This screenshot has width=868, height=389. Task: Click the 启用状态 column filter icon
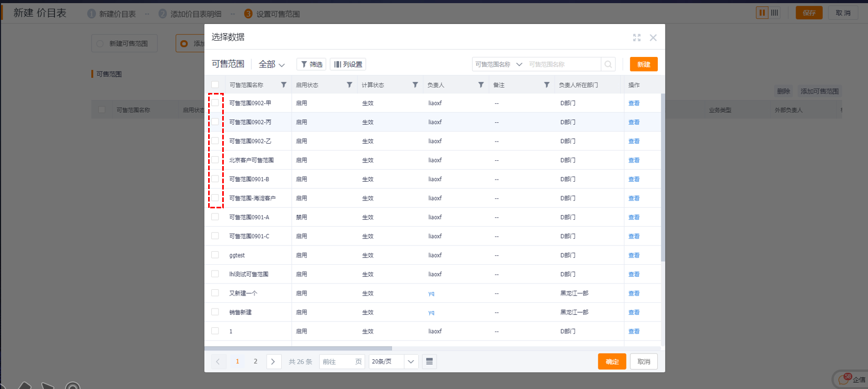[x=349, y=85]
